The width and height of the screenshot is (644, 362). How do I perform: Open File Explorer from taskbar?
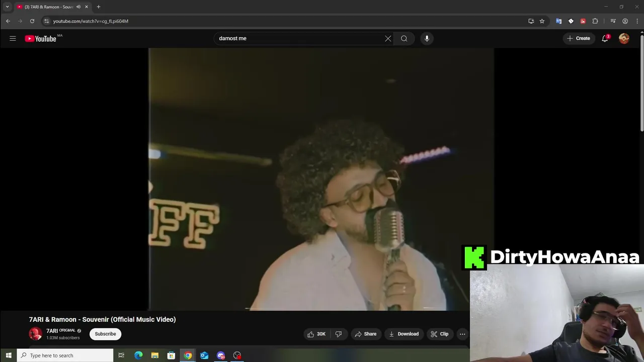coord(155,355)
